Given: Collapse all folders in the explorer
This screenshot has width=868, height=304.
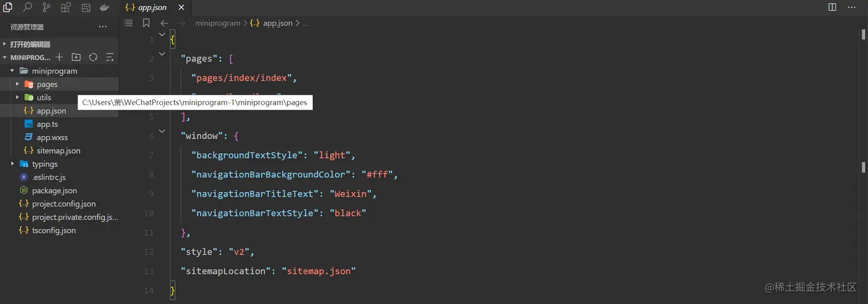Looking at the screenshot, I should pos(110,57).
